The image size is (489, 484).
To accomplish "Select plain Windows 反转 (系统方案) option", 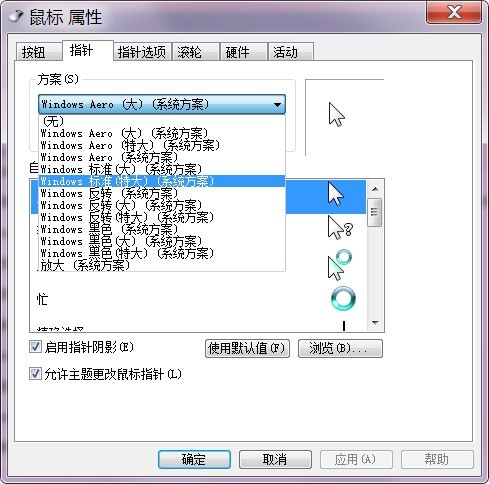I will pyautogui.click(x=162, y=193).
